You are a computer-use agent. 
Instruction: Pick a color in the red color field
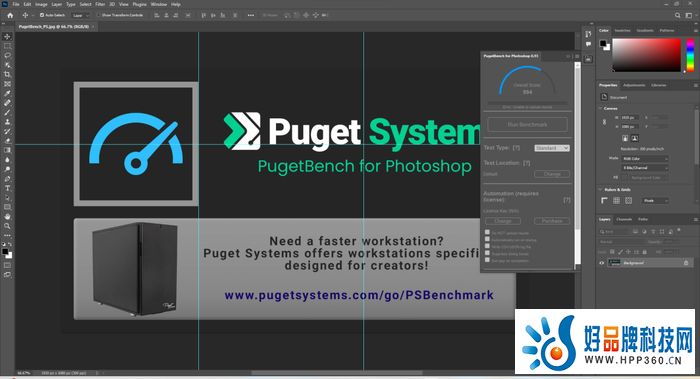pyautogui.click(x=646, y=55)
